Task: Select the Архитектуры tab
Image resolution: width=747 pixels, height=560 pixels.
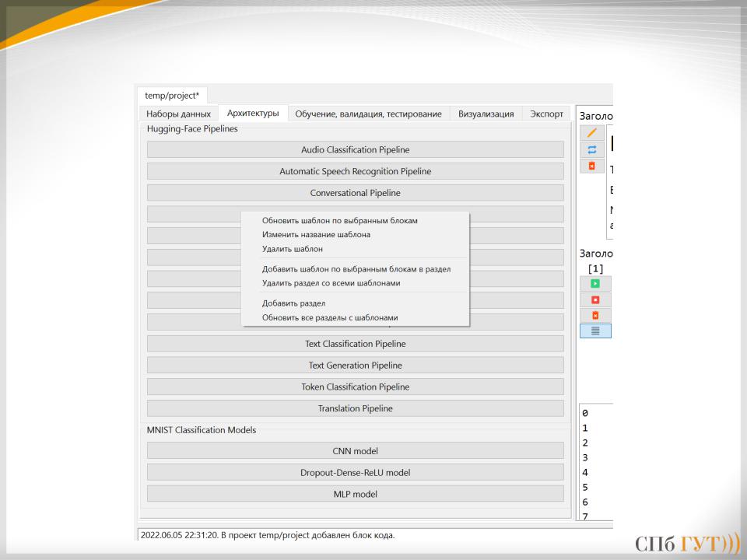Action: pyautogui.click(x=253, y=114)
